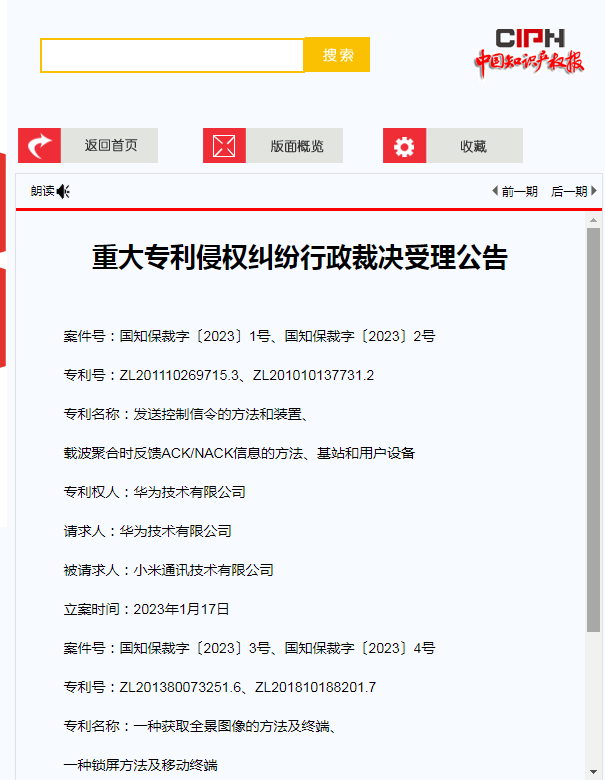Click the article scrollbar up arrow
Screen dimensions: 605x780
(593, 220)
